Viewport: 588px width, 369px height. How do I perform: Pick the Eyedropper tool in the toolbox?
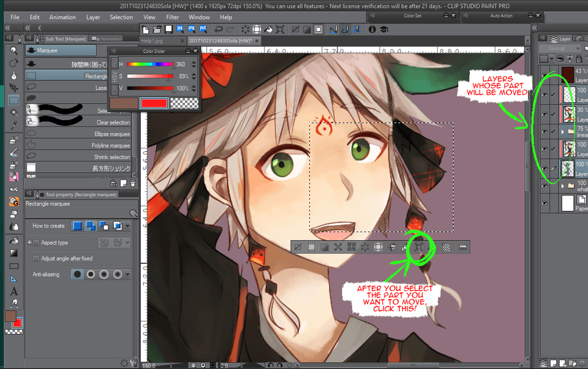pyautogui.click(x=13, y=124)
